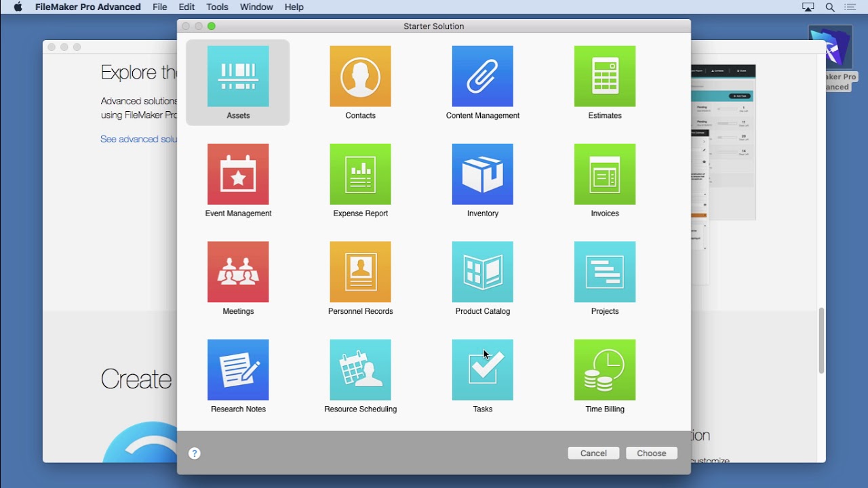
Task: Pick the Content Management paperclip icon
Action: click(x=483, y=77)
